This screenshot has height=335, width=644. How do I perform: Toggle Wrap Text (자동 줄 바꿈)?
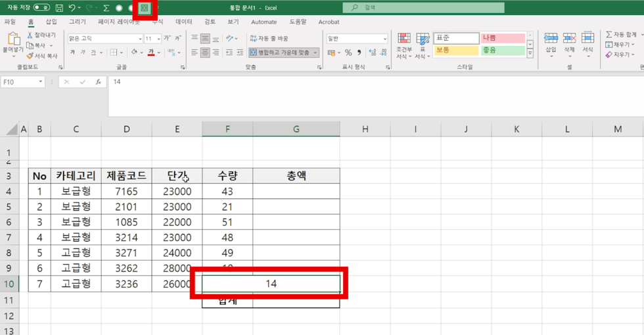pyautogui.click(x=269, y=39)
